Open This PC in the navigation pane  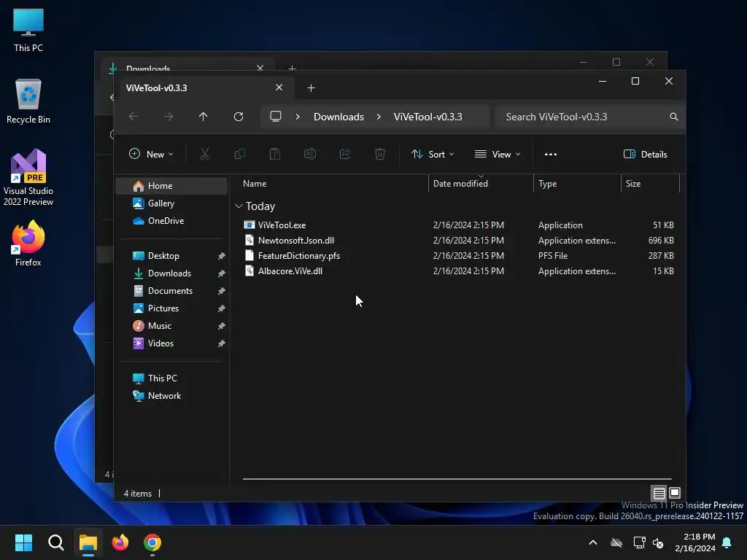pos(171,378)
